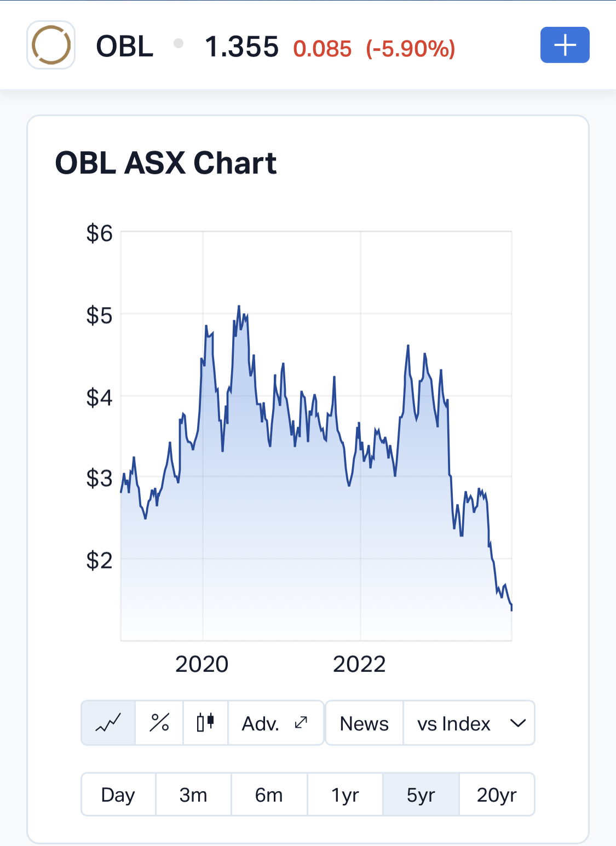Open advanced chart expand arrow icon
This screenshot has height=846, width=616.
pos(301,723)
